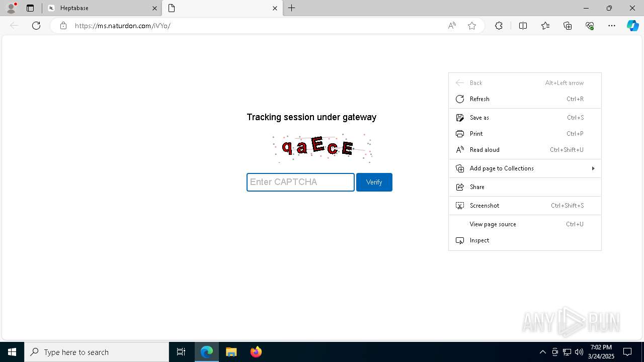Viewport: 644px width, 362px height.
Task: Choose Share in the context menu
Action: pos(525,187)
